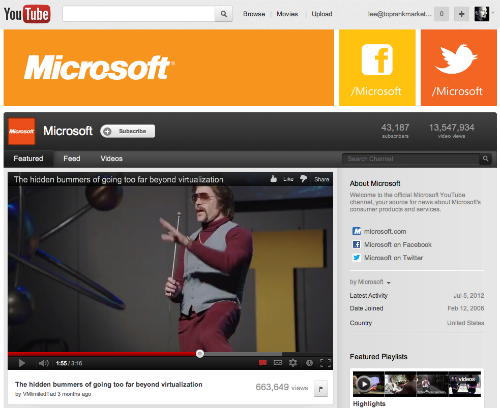The height and width of the screenshot is (408, 500).
Task: Click Share on the video player
Action: coord(322,179)
